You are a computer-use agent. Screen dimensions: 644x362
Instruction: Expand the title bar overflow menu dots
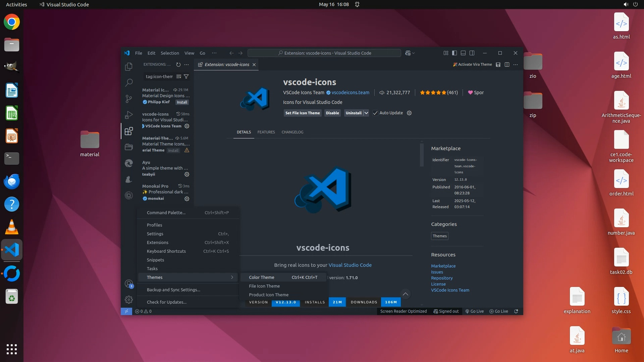pyautogui.click(x=214, y=53)
